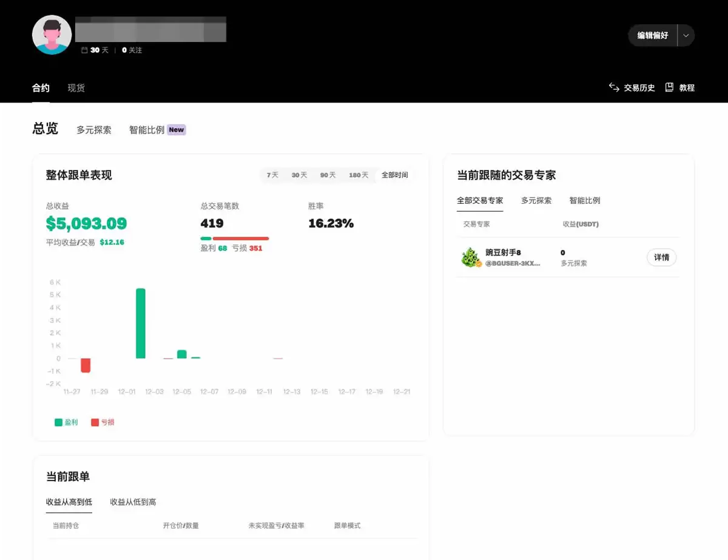The image size is (728, 560).
Task: Click 豌豆射手8 trader avatar picture
Action: (472, 257)
